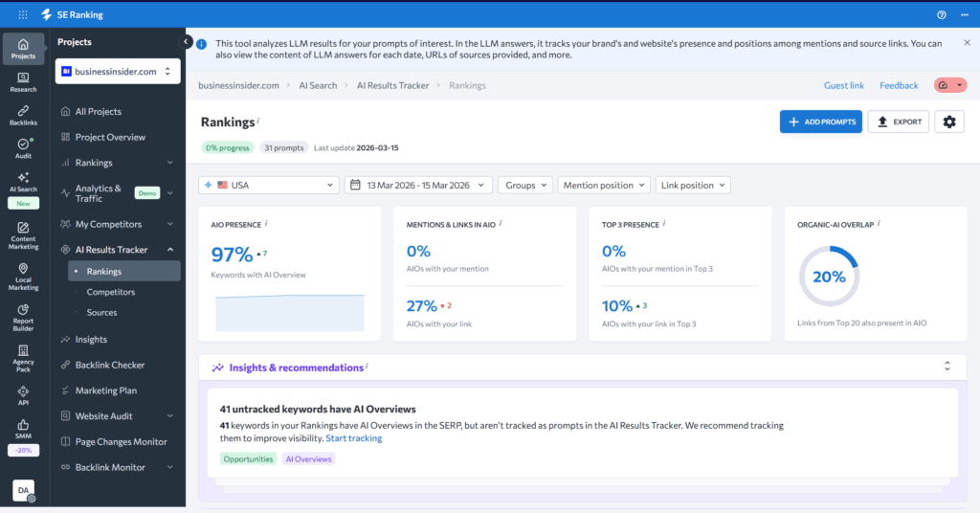
Task: Open Marketing Plan in sidebar
Action: [x=106, y=390]
